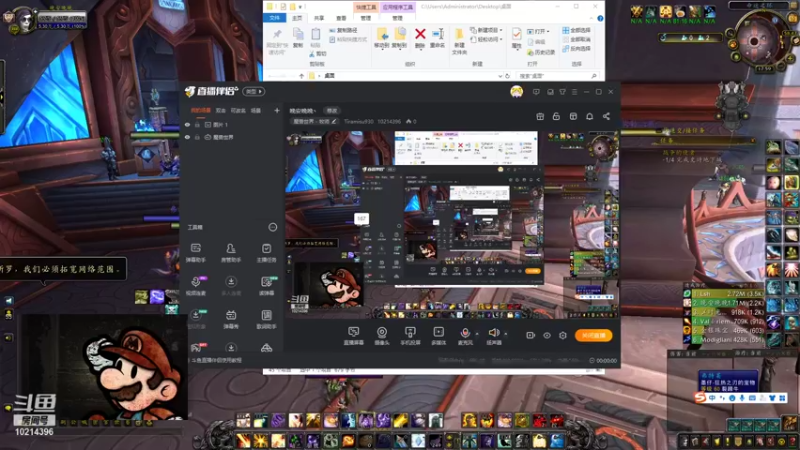The width and height of the screenshot is (800, 450).
Task: Open the streaming app settings gear icon
Action: point(563,335)
